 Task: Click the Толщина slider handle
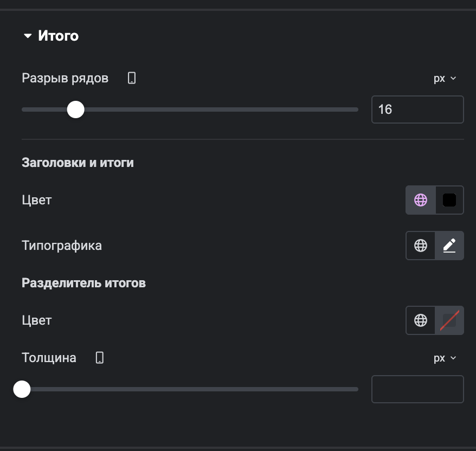22,389
